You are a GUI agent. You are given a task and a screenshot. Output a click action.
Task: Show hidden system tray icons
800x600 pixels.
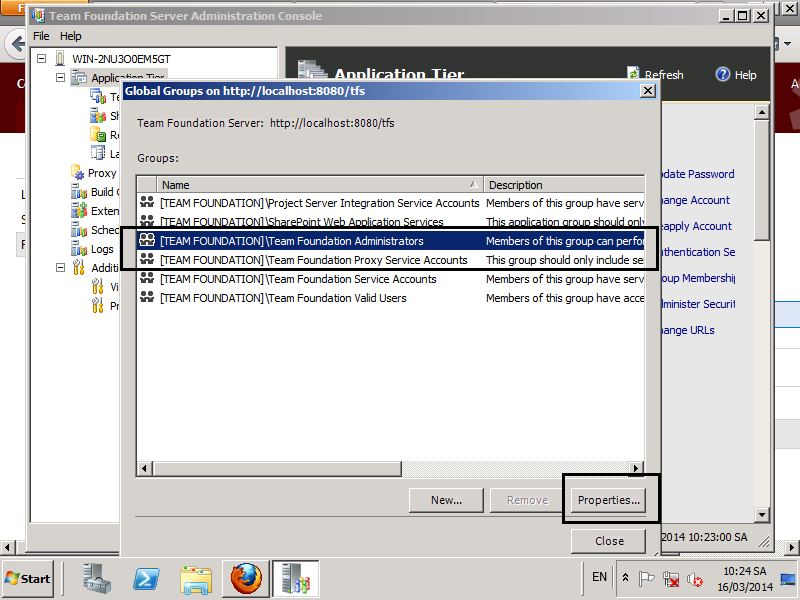tap(625, 578)
